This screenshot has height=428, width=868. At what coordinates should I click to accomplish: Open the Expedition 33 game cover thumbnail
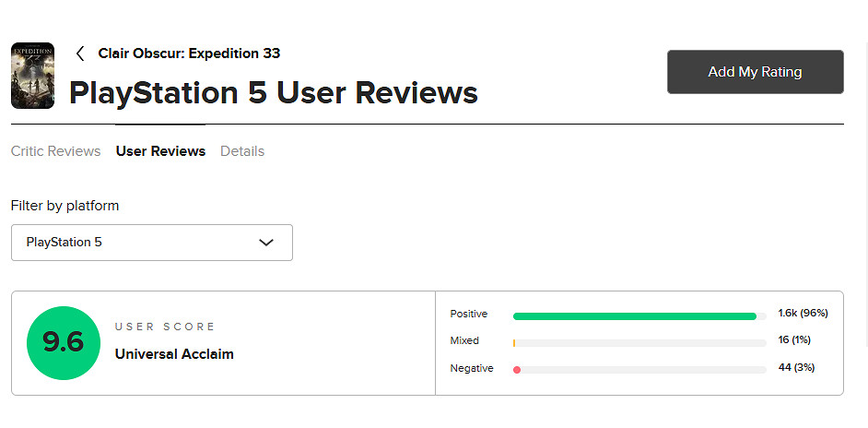point(32,76)
